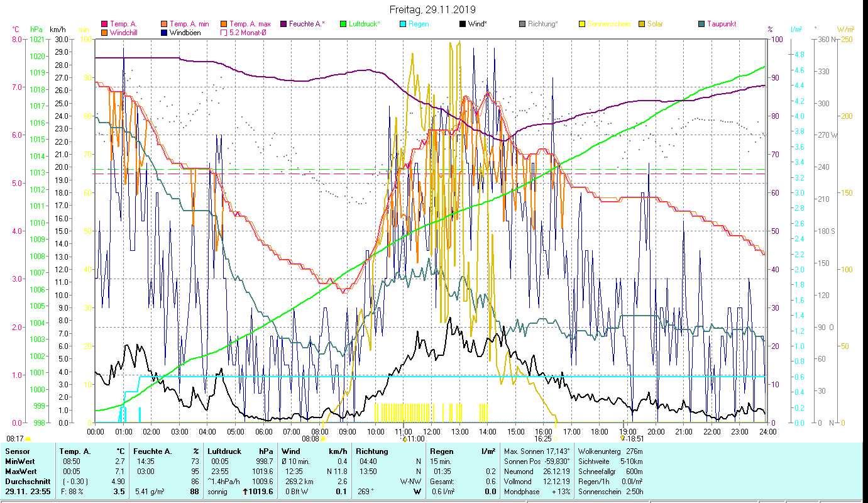Image resolution: width=868 pixels, height=503 pixels.
Task: Click the current temperature value '3.5'
Action: click(x=119, y=492)
